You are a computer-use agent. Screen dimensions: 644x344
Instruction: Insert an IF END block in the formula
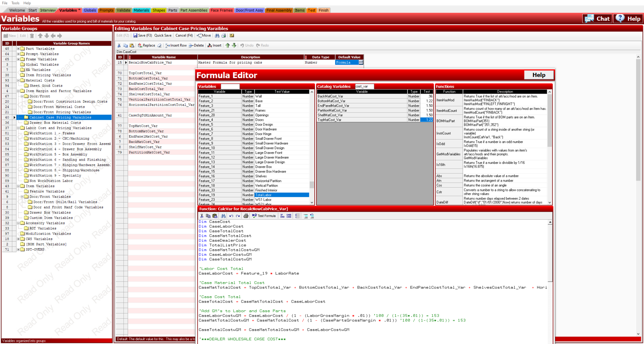point(282,216)
